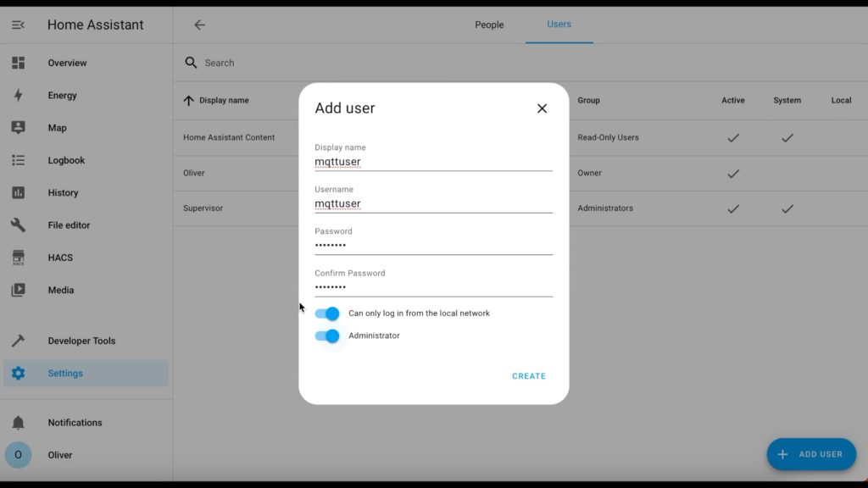Click the Group column header
Image resolution: width=868 pixels, height=488 pixels.
point(588,100)
